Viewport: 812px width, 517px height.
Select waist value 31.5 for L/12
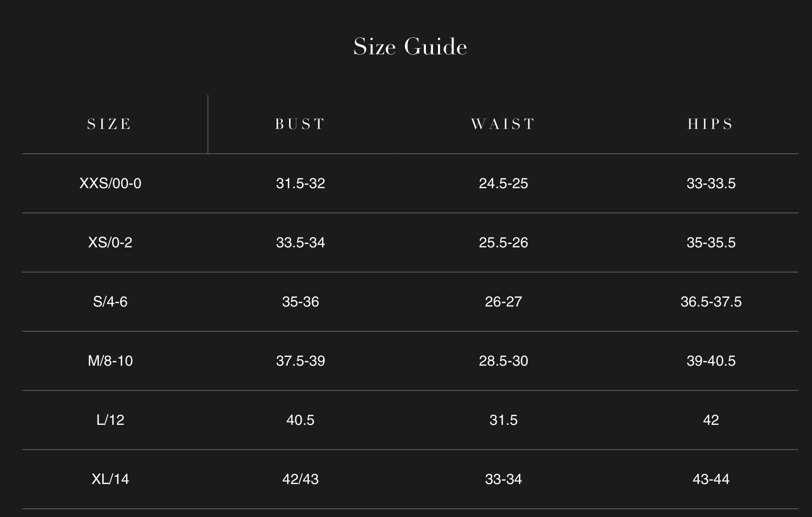click(503, 420)
